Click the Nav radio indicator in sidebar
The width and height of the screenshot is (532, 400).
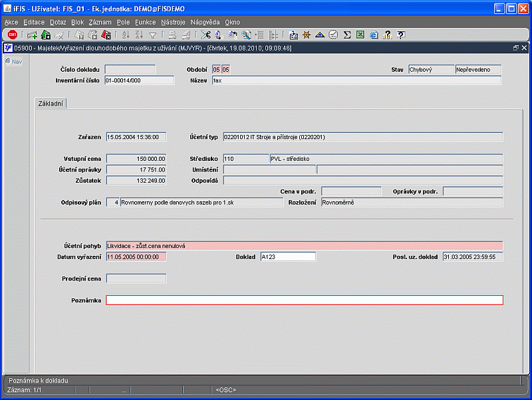[x=8, y=61]
